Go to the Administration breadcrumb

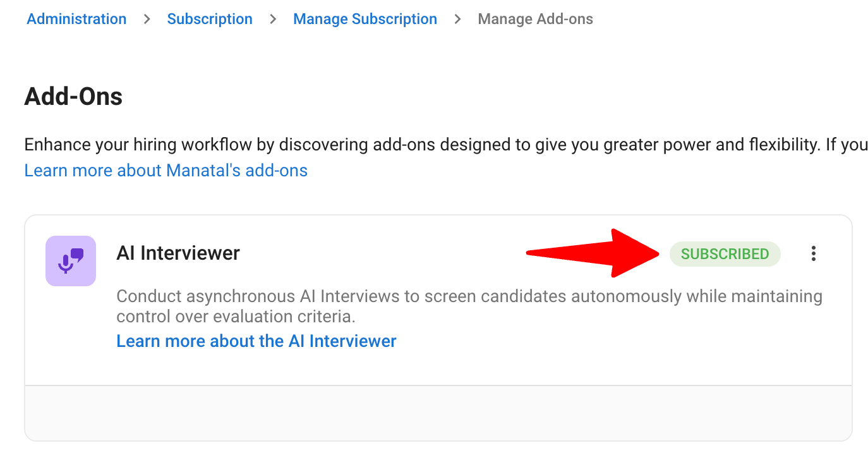tap(76, 19)
